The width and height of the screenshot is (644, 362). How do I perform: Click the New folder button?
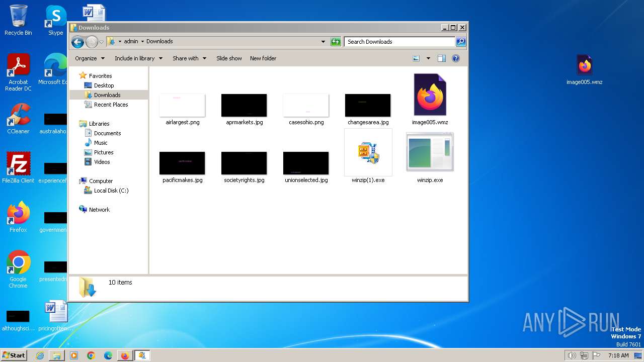coord(263,58)
